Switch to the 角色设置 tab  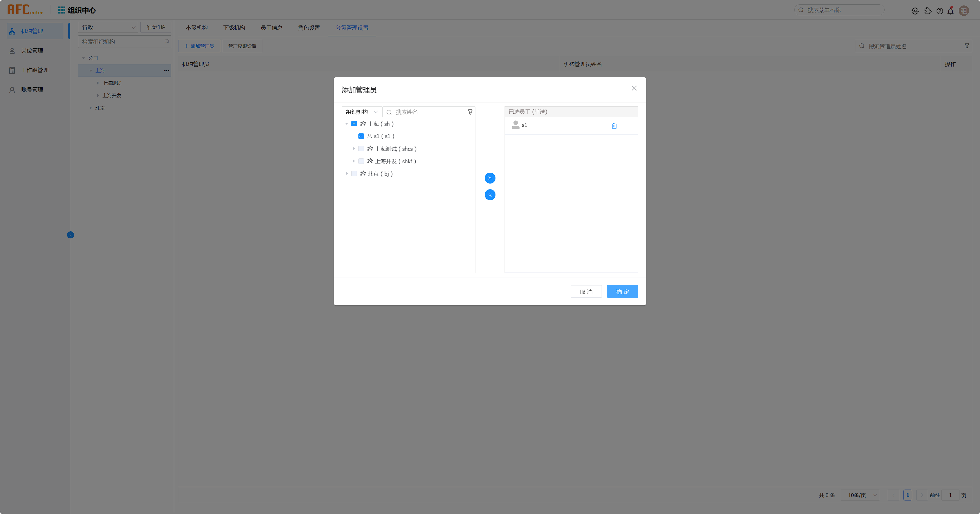[308, 28]
